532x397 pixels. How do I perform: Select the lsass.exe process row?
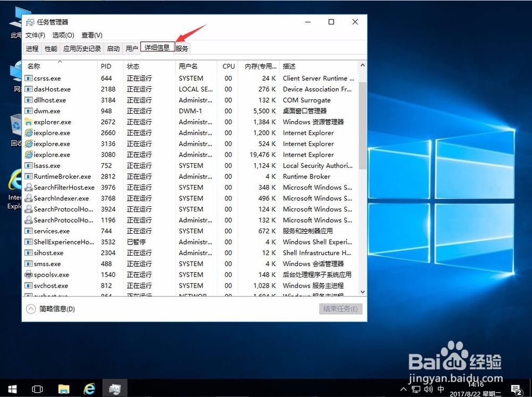[53, 165]
